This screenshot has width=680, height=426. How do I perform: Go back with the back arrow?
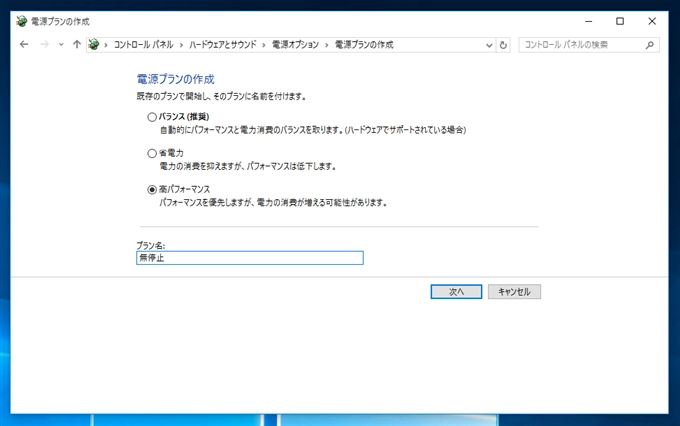pyautogui.click(x=24, y=44)
